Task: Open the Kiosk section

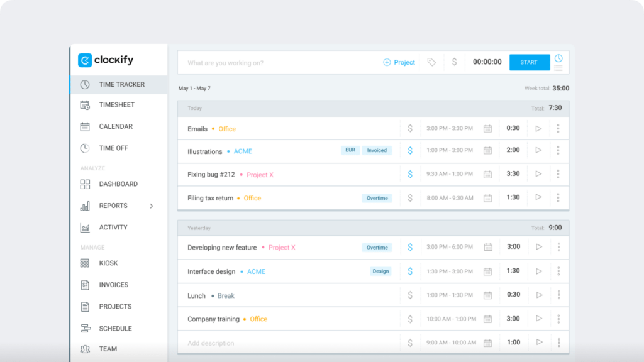Action: (x=107, y=263)
